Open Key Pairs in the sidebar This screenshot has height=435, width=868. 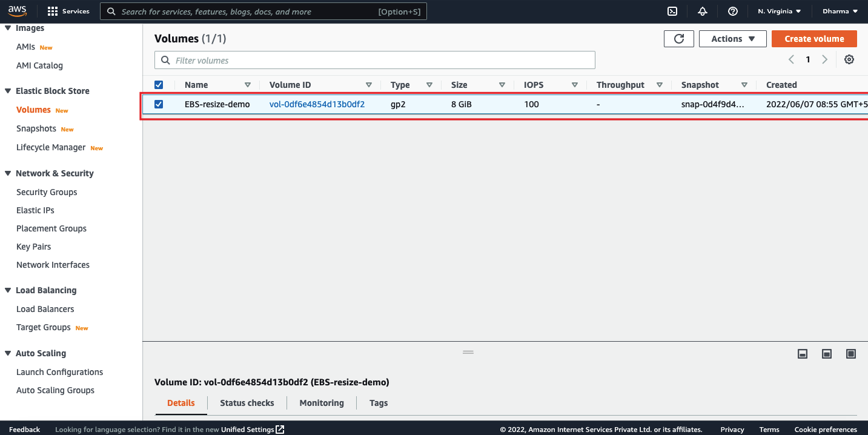click(33, 247)
